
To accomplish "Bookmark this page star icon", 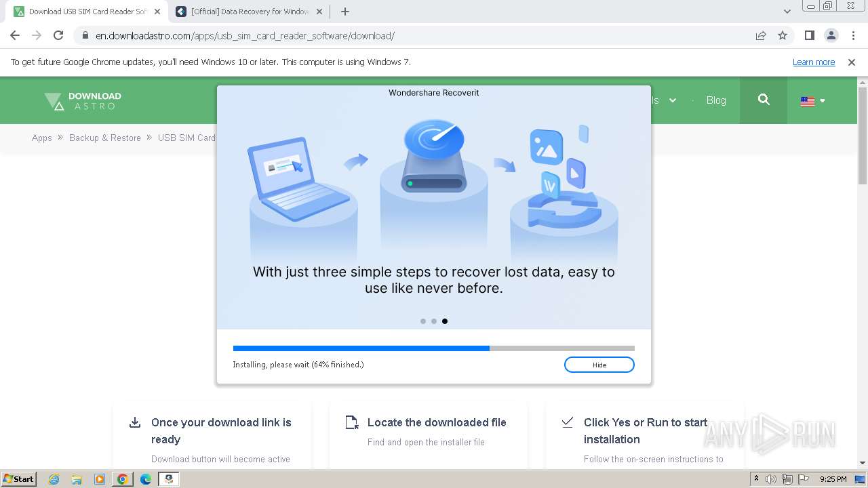I will [783, 36].
